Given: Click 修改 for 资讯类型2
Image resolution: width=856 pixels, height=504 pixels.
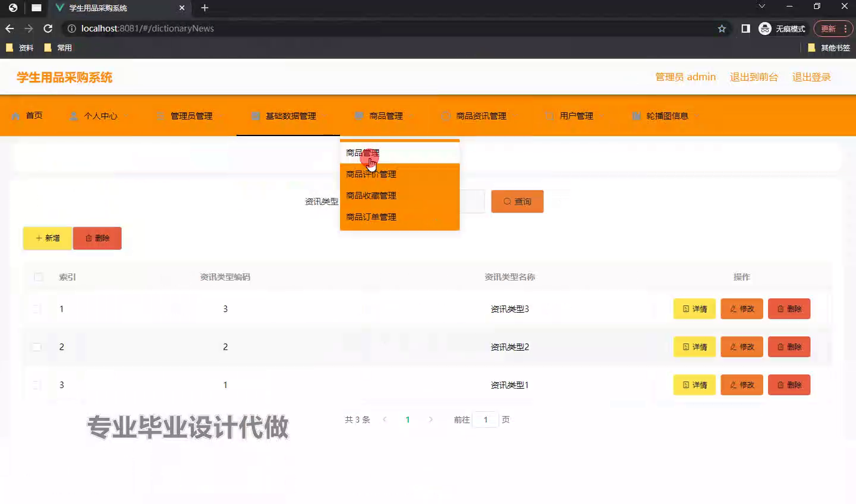Looking at the screenshot, I should click(742, 347).
